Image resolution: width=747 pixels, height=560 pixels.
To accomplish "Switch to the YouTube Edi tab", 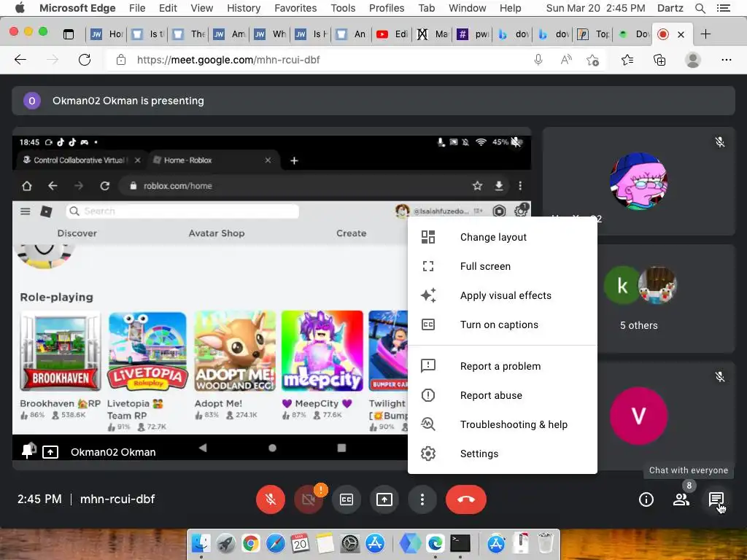I will [x=392, y=34].
